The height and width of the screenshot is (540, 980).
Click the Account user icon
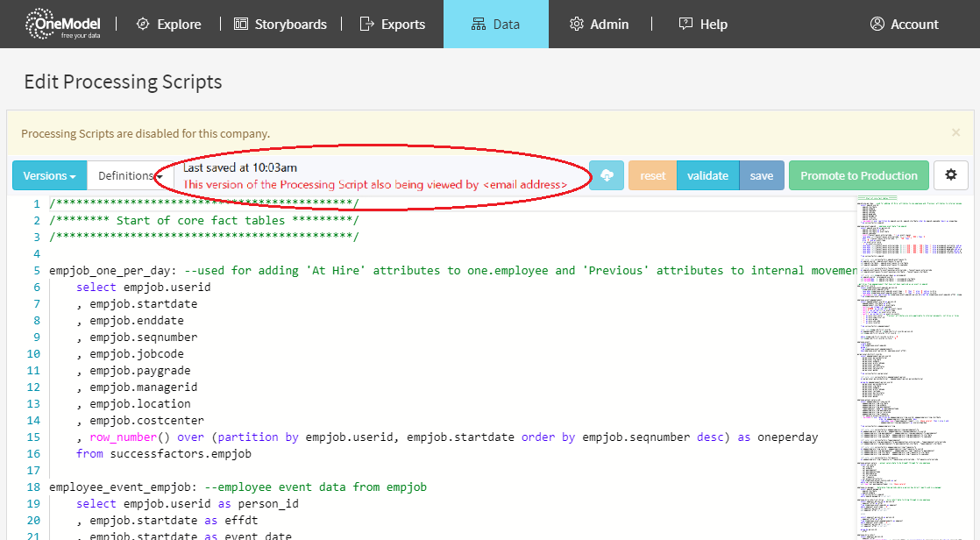point(877,25)
